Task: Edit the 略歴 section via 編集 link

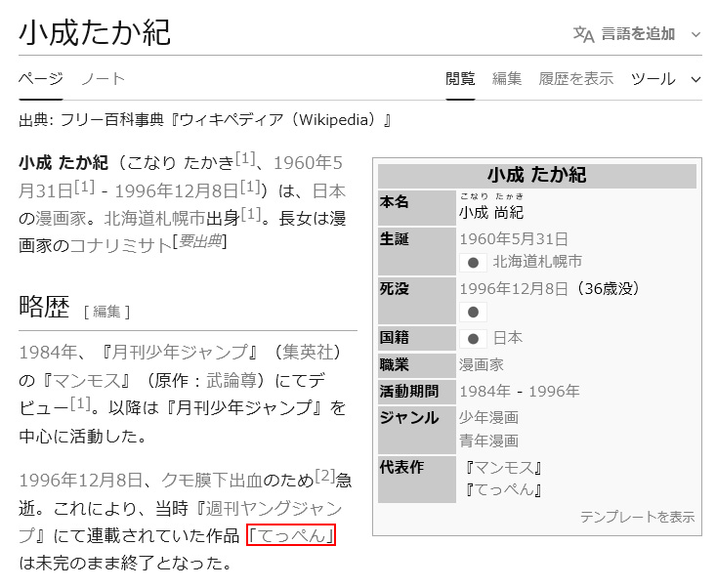Action: (x=106, y=312)
